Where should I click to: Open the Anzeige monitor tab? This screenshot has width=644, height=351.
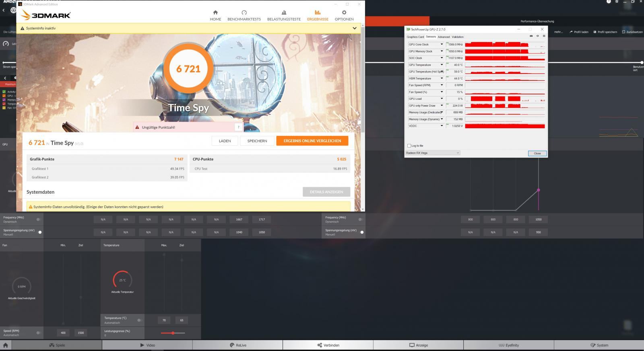tap(419, 345)
